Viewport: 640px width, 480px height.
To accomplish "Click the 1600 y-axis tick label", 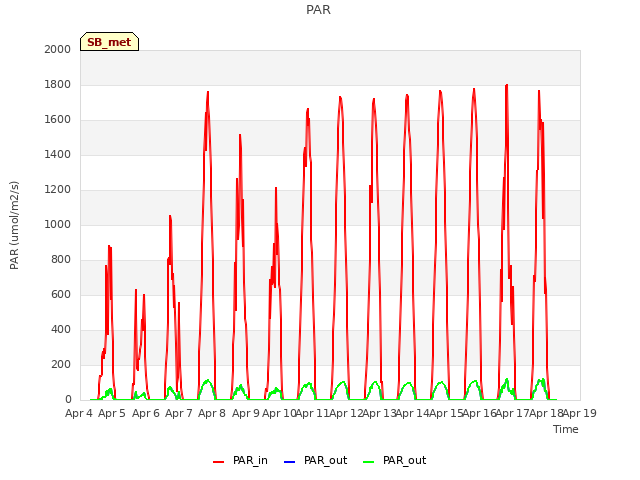I will point(58,120).
